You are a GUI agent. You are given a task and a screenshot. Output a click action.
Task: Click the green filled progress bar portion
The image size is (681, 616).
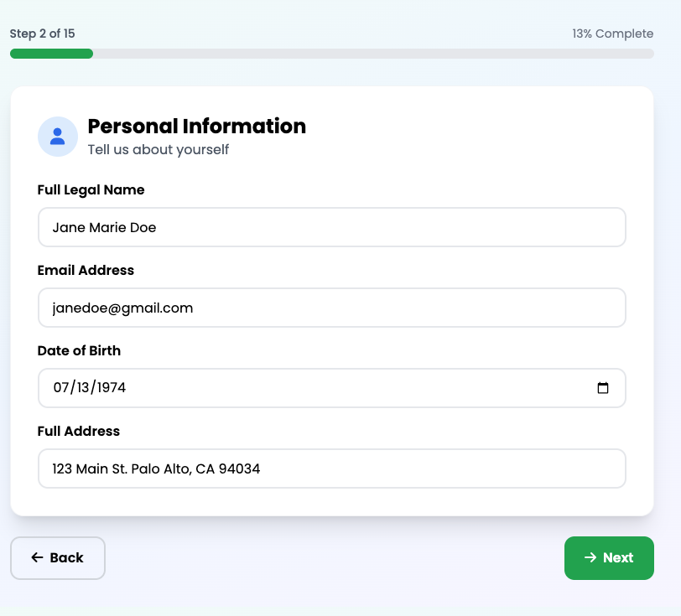[x=51, y=54]
